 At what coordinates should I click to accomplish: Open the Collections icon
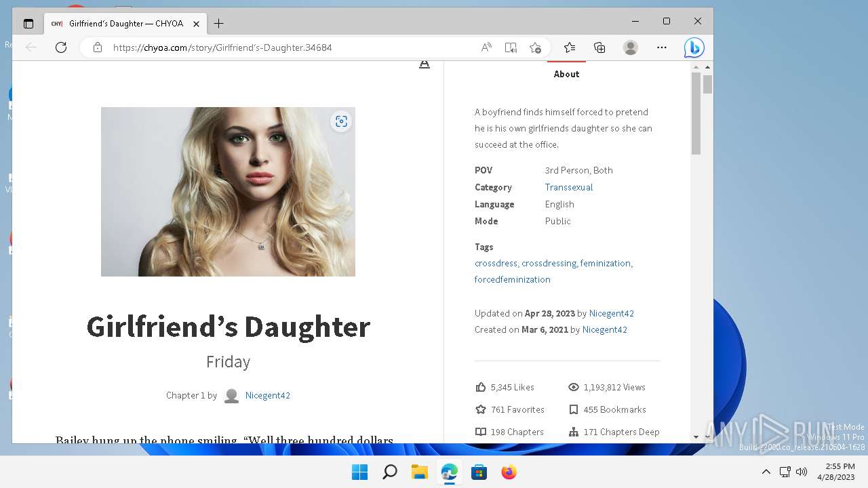(x=599, y=47)
